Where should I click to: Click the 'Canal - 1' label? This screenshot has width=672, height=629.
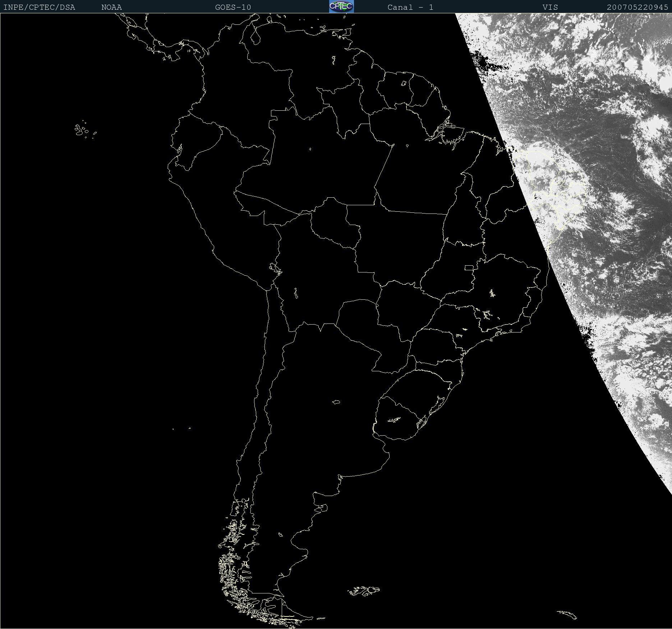coord(410,7)
